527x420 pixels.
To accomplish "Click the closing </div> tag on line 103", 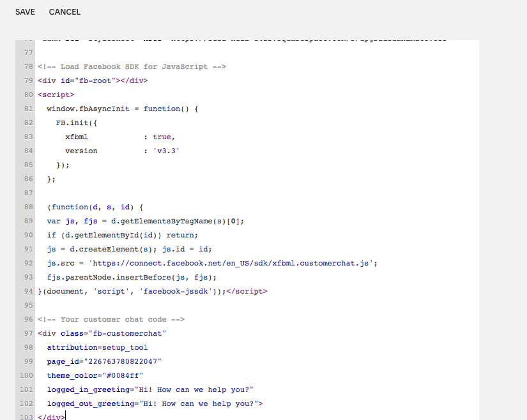I will [51, 417].
